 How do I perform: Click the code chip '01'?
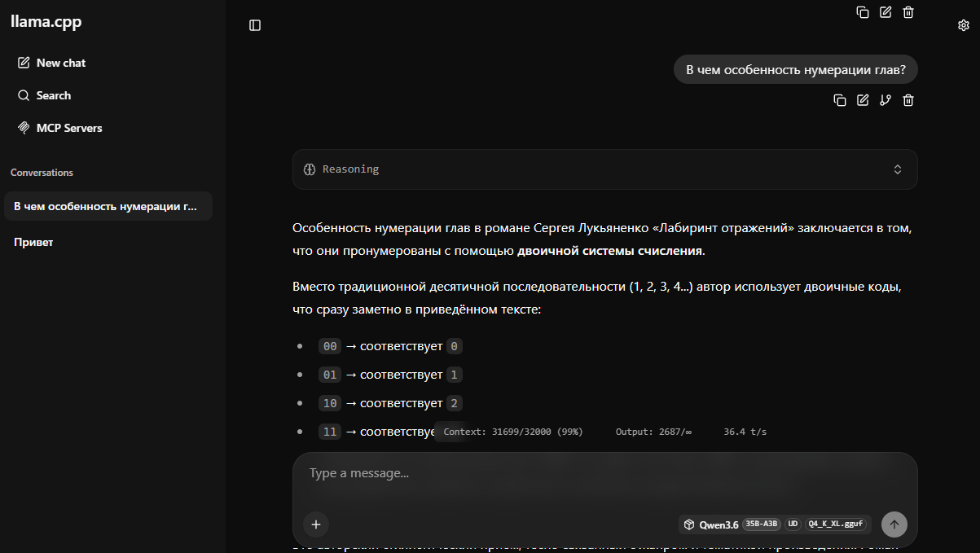[x=330, y=375]
